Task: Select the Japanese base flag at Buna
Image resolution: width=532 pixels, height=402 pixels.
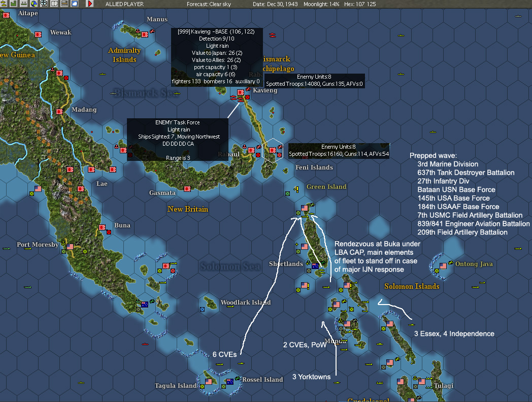Action: point(102,227)
